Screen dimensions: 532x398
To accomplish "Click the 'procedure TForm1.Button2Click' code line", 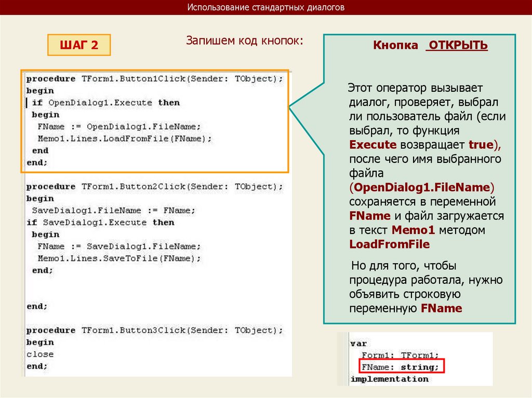I will click(154, 186).
